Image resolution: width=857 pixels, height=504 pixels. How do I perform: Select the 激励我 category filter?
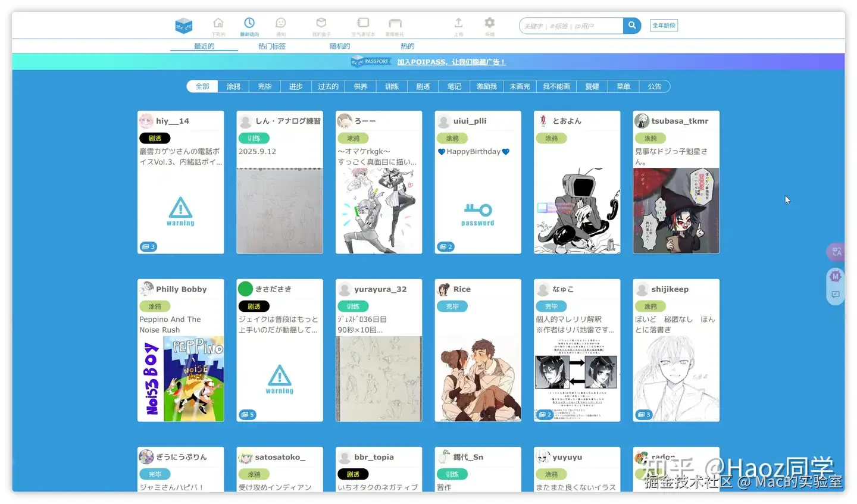(x=486, y=86)
